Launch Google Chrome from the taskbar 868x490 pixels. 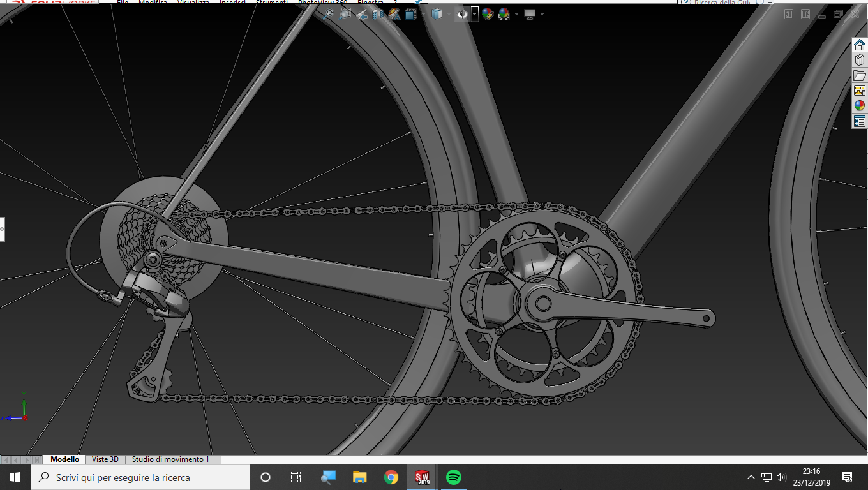click(x=391, y=477)
